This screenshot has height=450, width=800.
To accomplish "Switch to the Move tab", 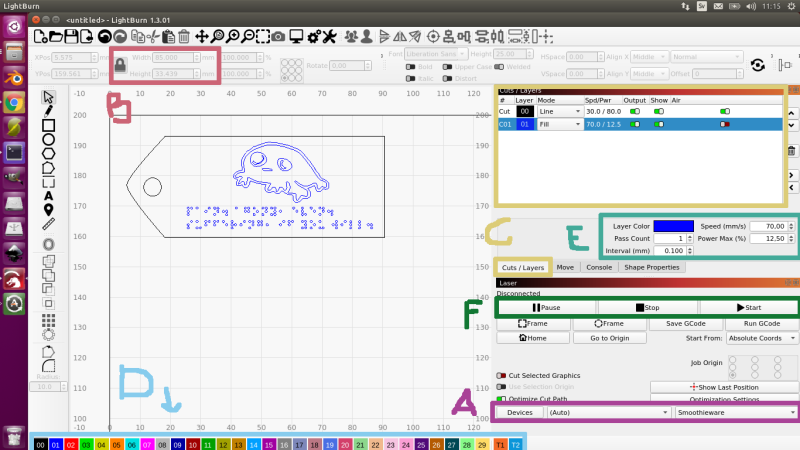I will [x=565, y=267].
